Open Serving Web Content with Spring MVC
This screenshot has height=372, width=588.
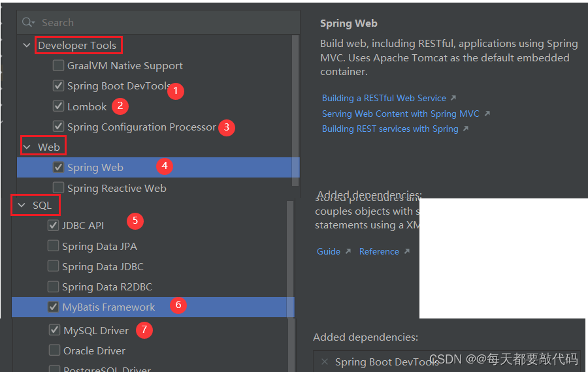click(400, 114)
